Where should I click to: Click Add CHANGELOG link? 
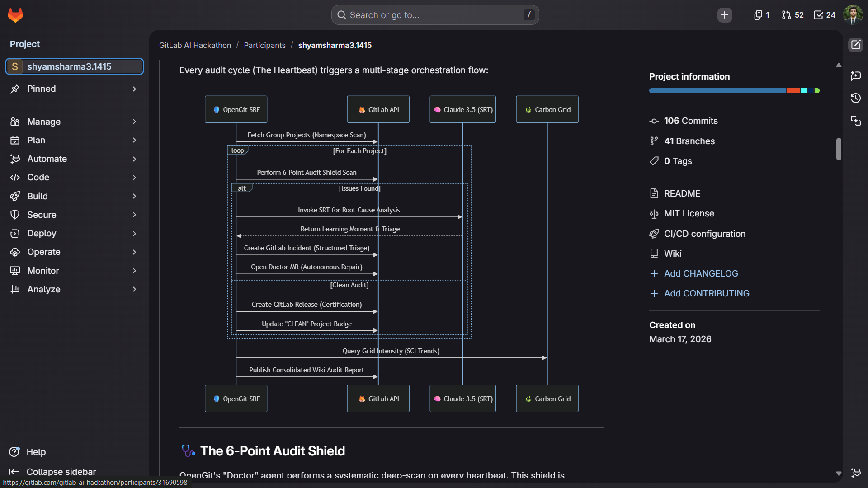point(701,273)
